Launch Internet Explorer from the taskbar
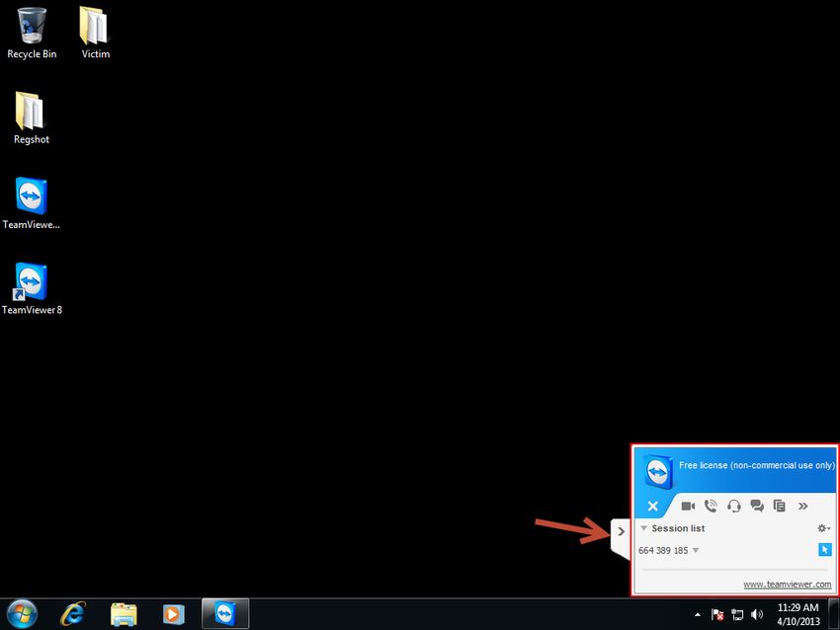 coord(73,614)
